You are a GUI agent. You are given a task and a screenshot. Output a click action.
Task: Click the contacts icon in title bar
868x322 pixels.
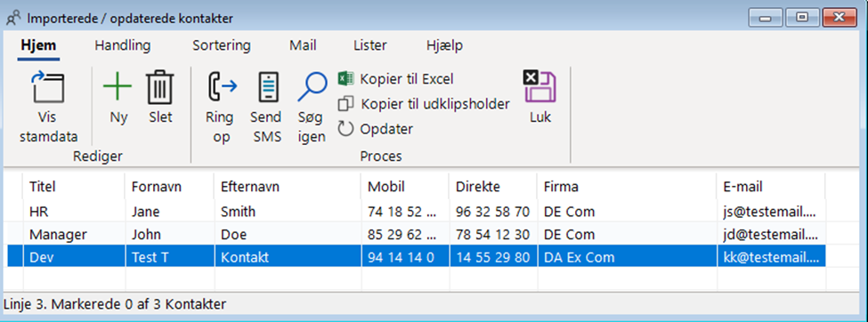pyautogui.click(x=14, y=18)
